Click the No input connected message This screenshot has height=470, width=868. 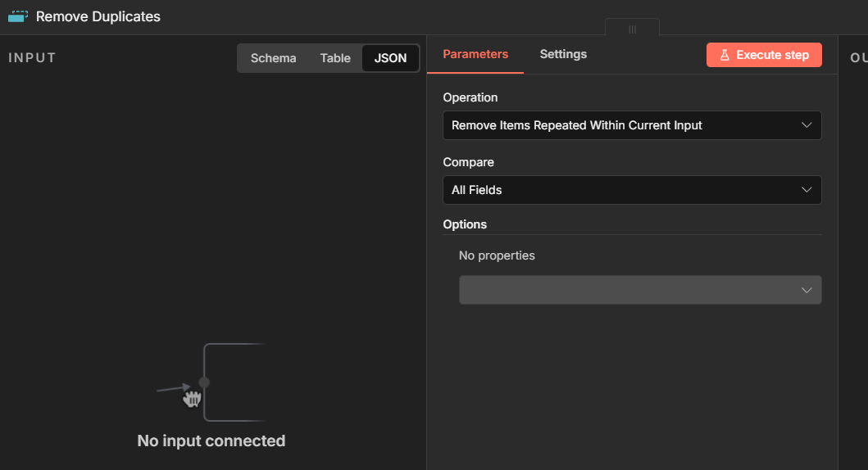(x=211, y=441)
